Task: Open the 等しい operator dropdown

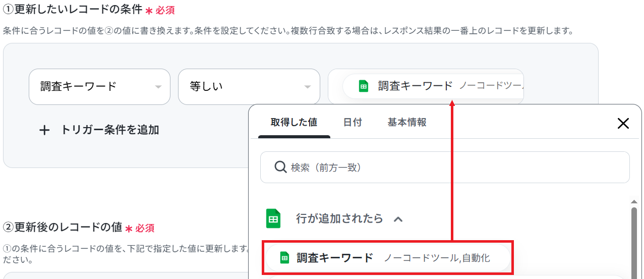Action: [249, 87]
